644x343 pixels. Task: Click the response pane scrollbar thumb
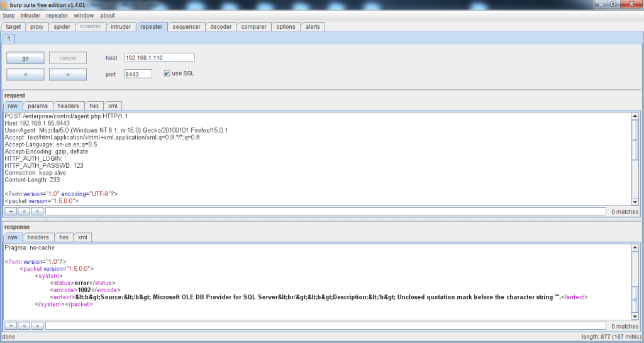tap(635, 300)
